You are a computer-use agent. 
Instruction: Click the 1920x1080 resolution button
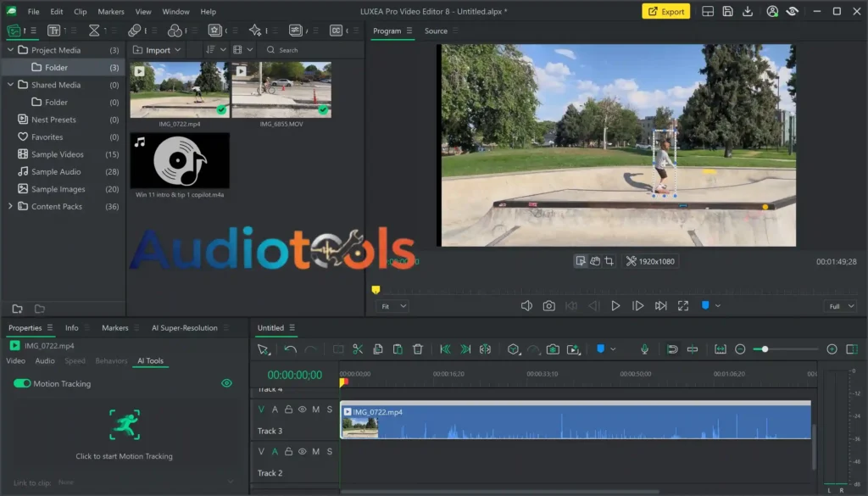(x=650, y=261)
